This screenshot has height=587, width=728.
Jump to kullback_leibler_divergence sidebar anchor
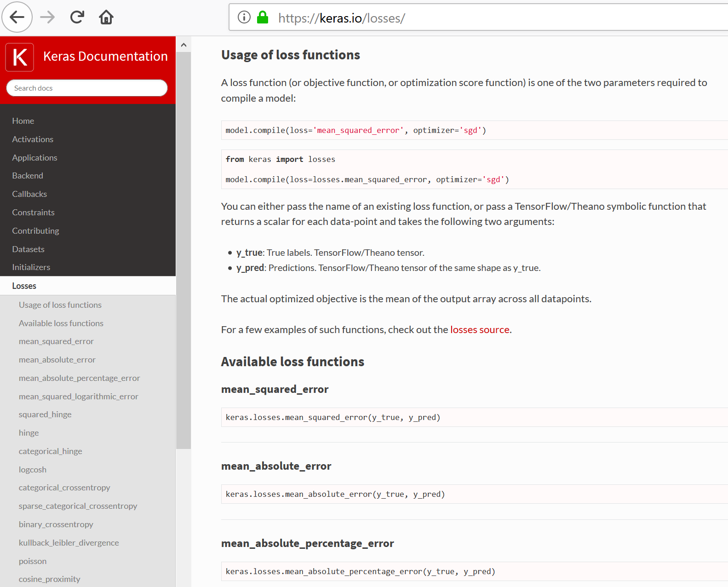click(x=69, y=543)
